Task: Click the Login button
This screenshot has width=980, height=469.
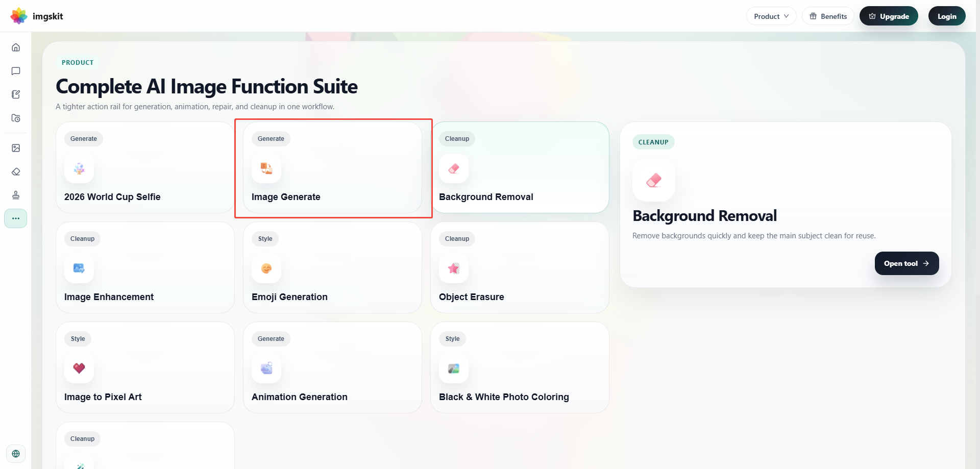Action: [x=947, y=16]
